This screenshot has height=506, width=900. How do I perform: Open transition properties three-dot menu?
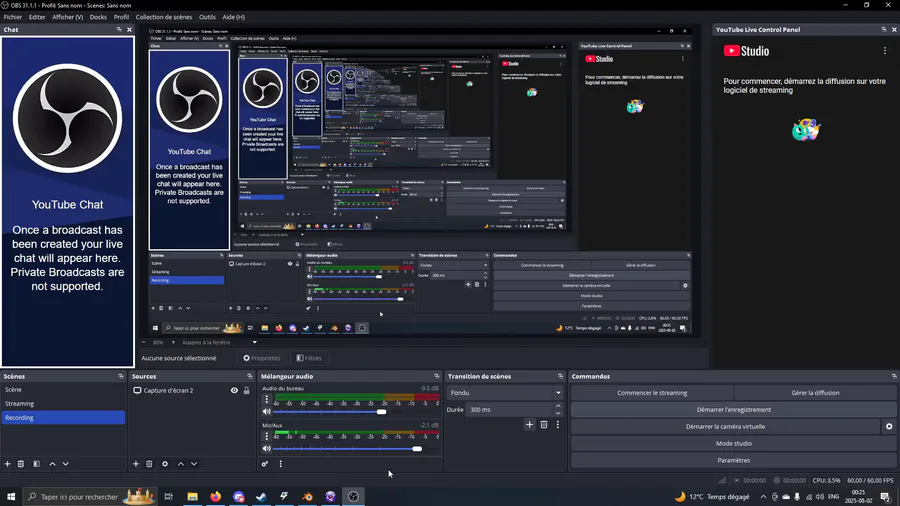(557, 425)
